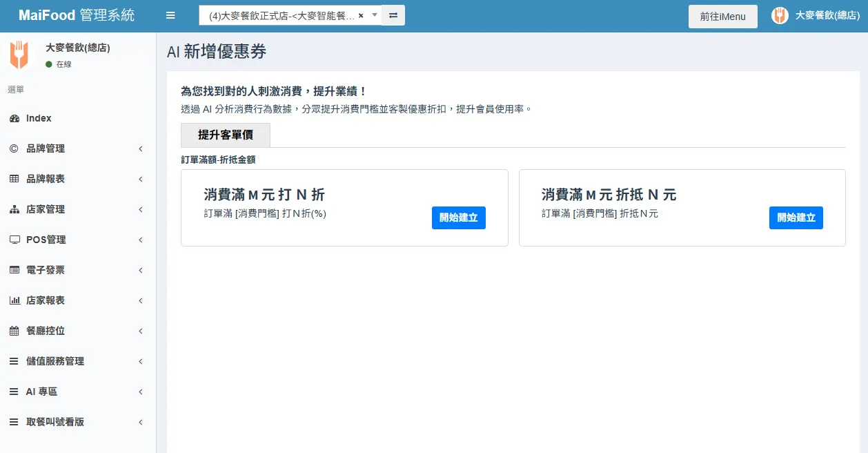
Task: Open the 取餐叫號看版 menu item
Action: point(55,422)
